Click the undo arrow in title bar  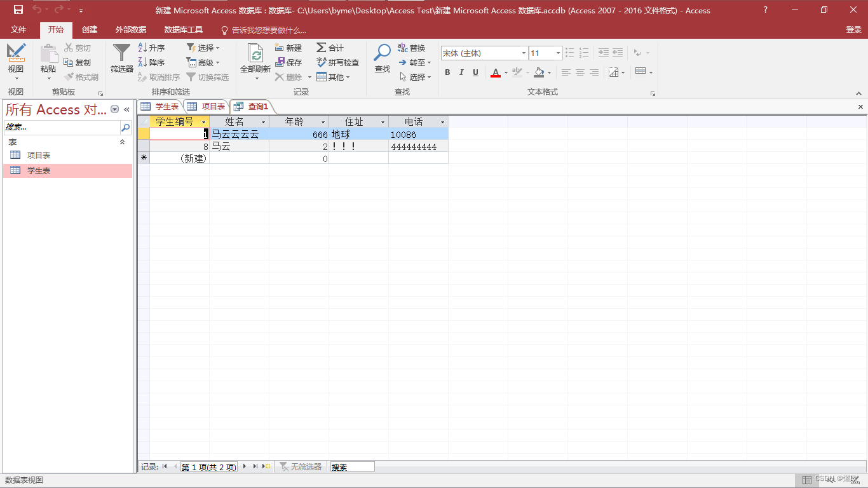pos(37,10)
